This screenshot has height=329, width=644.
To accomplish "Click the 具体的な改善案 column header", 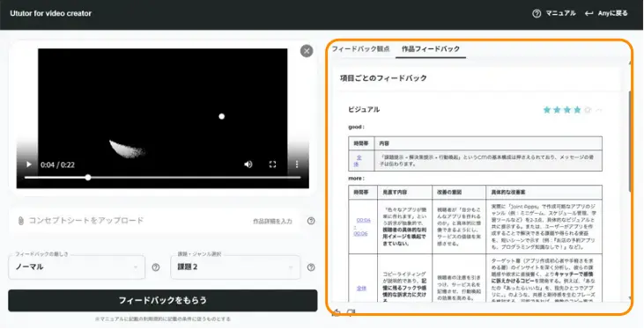I will [508, 192].
